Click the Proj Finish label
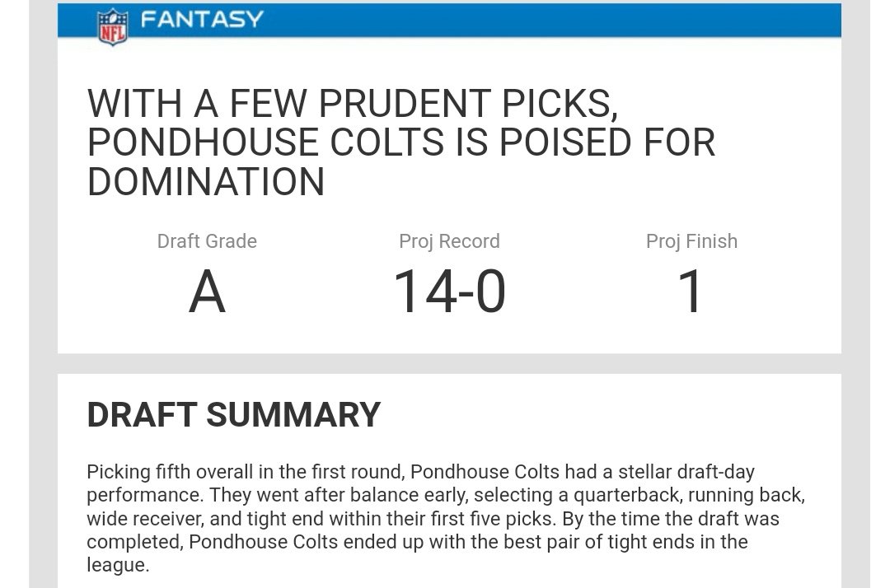The image size is (890, 588). pos(691,241)
